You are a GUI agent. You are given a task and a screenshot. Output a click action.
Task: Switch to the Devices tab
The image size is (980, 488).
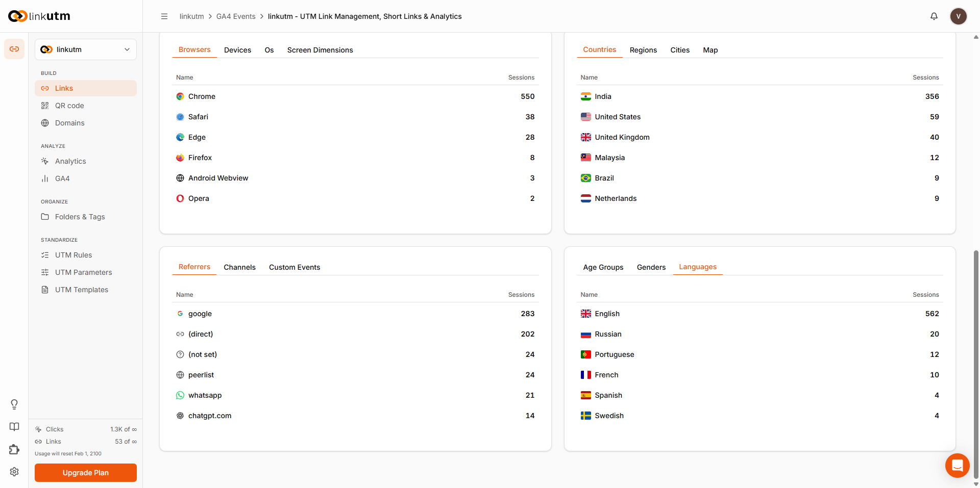(x=237, y=50)
